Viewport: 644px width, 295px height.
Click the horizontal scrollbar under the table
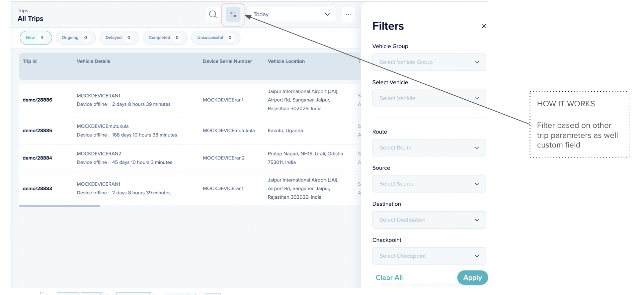click(60, 206)
